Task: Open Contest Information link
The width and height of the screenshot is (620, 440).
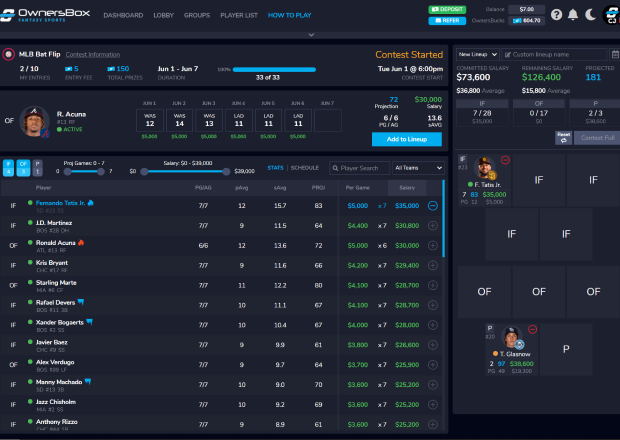Action: click(93, 55)
